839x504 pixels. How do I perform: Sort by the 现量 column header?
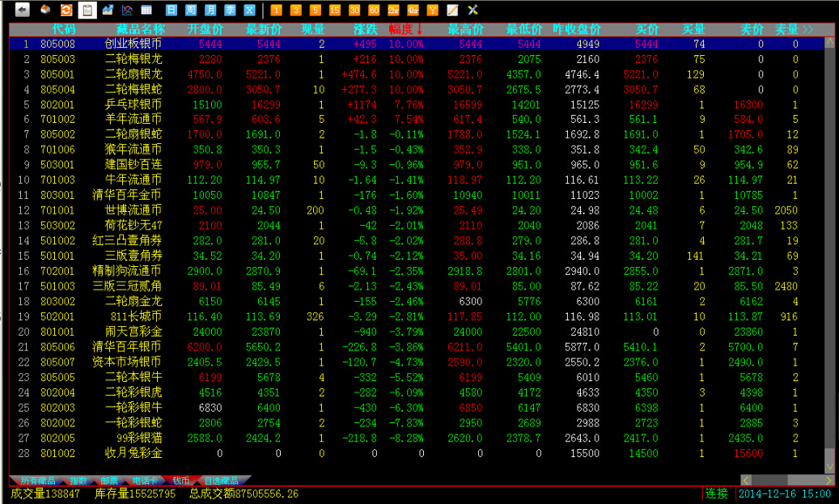click(313, 29)
